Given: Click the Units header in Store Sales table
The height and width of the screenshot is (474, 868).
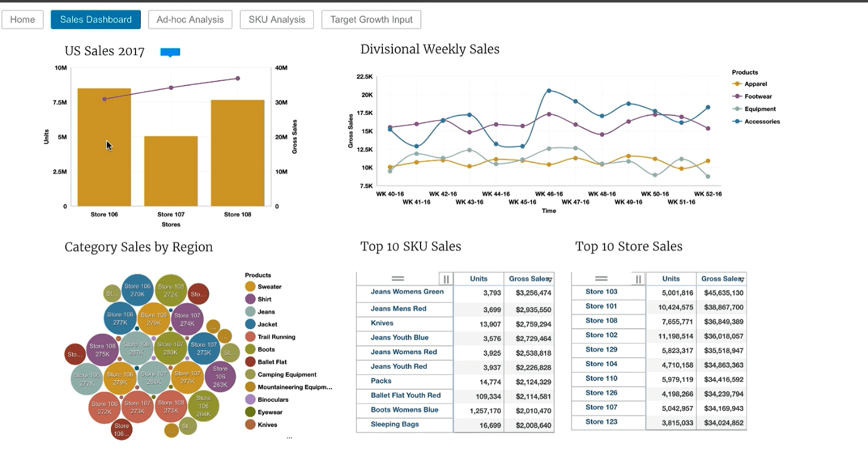Looking at the screenshot, I should coord(671,279).
